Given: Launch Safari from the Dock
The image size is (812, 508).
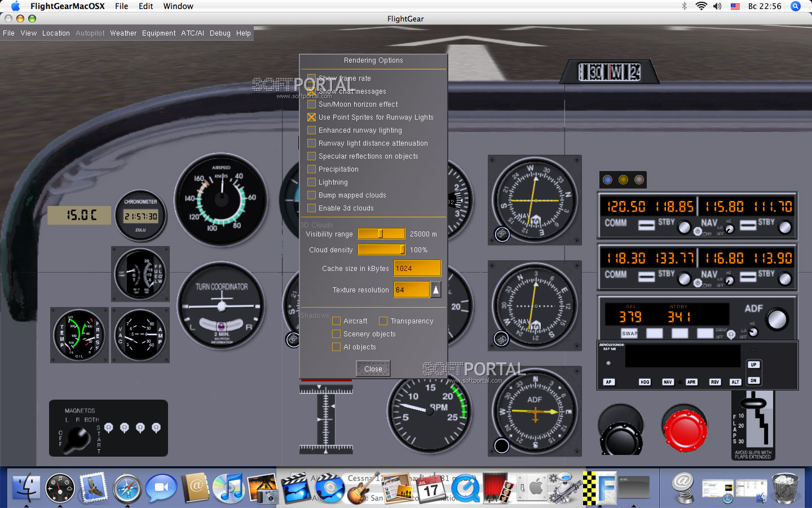Looking at the screenshot, I should [x=127, y=488].
